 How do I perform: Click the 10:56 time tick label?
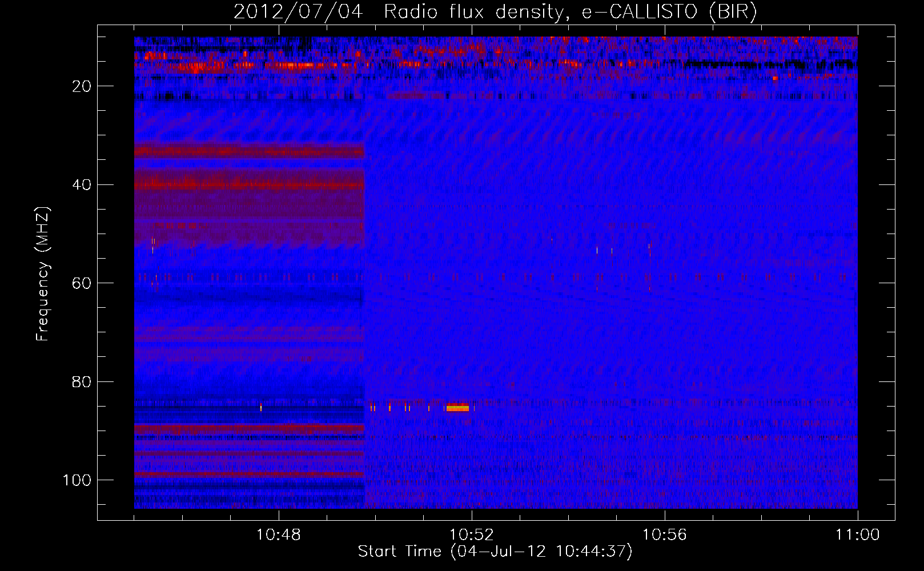coord(665,535)
